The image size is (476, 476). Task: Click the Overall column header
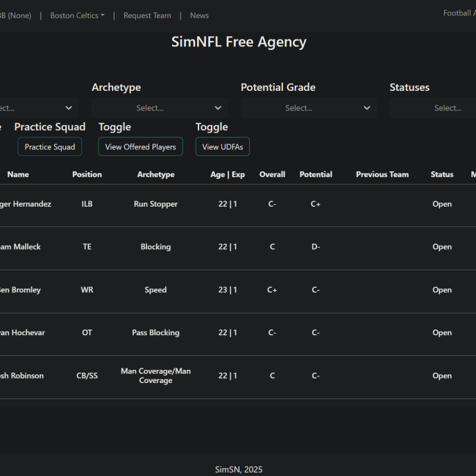272,174
